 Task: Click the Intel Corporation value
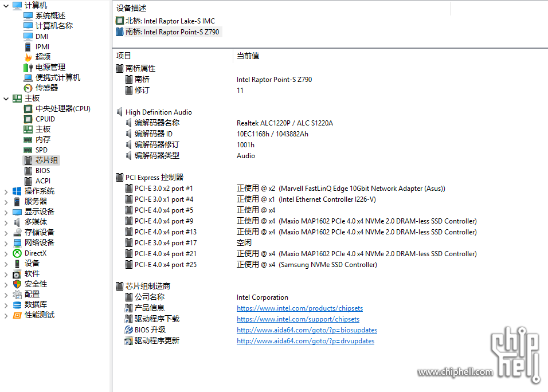click(x=262, y=297)
